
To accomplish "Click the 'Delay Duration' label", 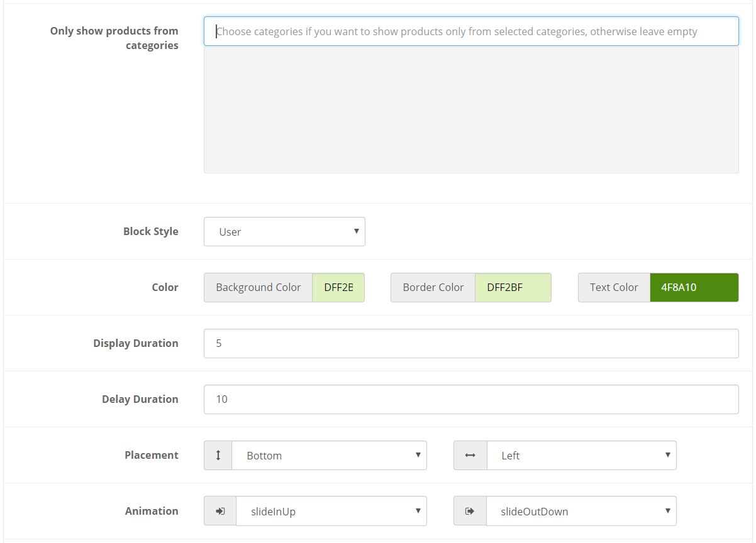I will (x=140, y=399).
